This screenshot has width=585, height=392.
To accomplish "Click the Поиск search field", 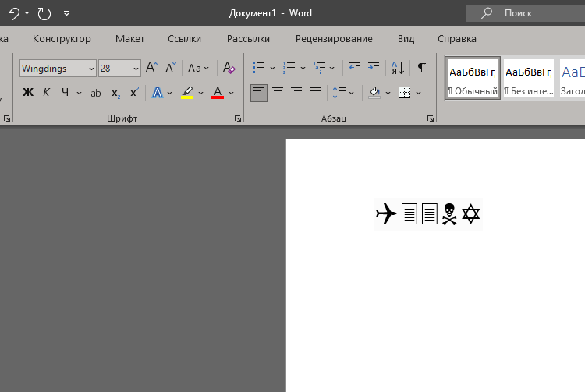I will [x=526, y=13].
